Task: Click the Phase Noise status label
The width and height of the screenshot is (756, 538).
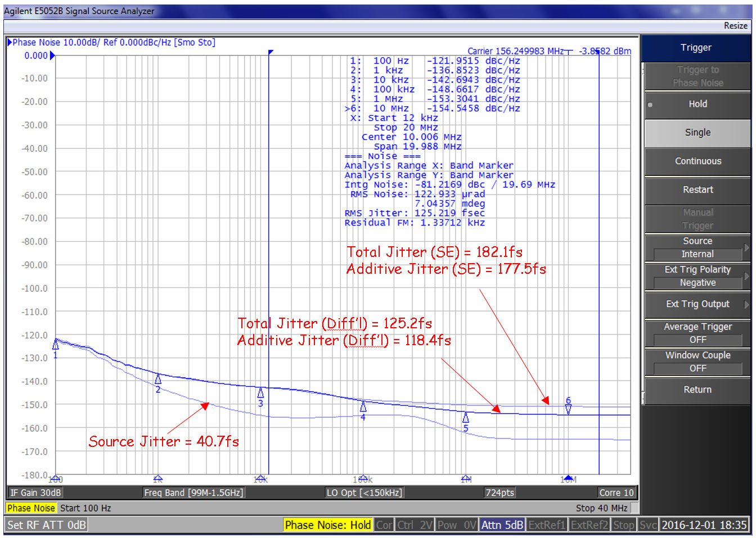Action: (31, 508)
